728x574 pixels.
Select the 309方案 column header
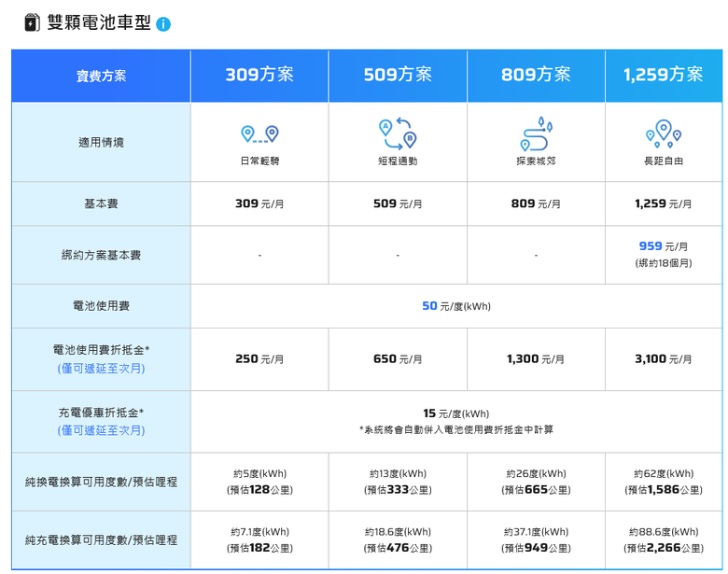pos(259,76)
